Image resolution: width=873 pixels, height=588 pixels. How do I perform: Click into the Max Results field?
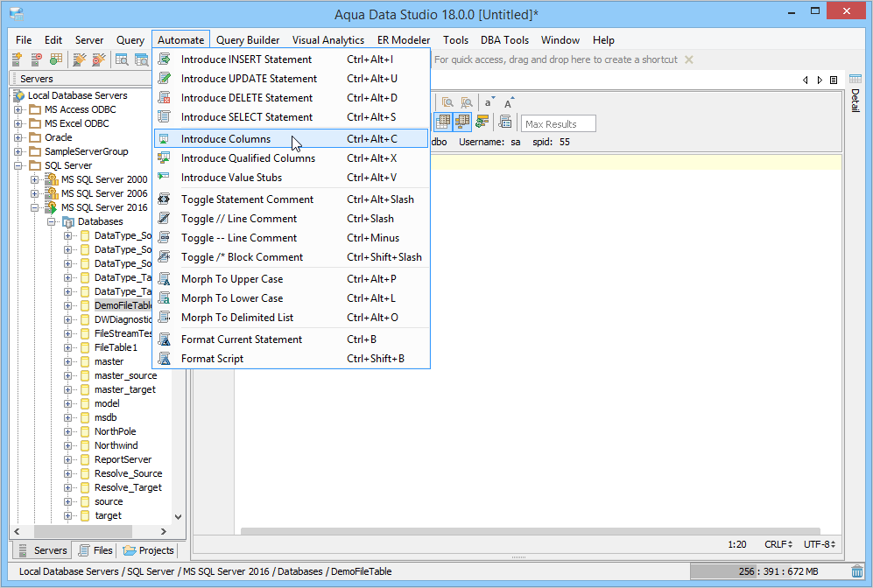click(x=559, y=123)
